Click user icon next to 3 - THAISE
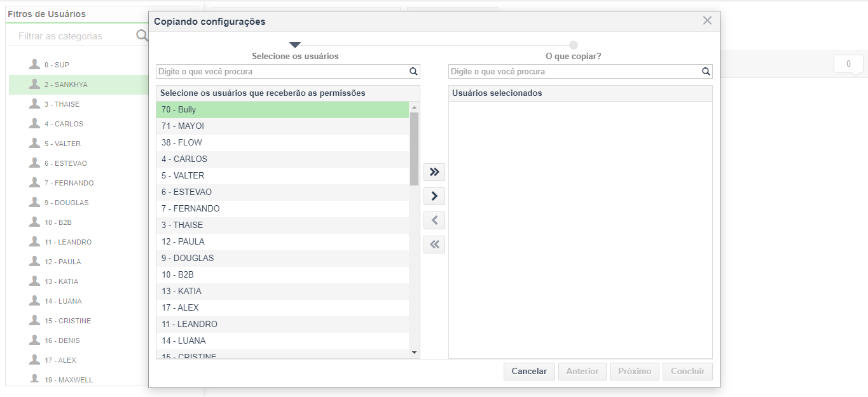The height and width of the screenshot is (397, 868). [x=35, y=104]
